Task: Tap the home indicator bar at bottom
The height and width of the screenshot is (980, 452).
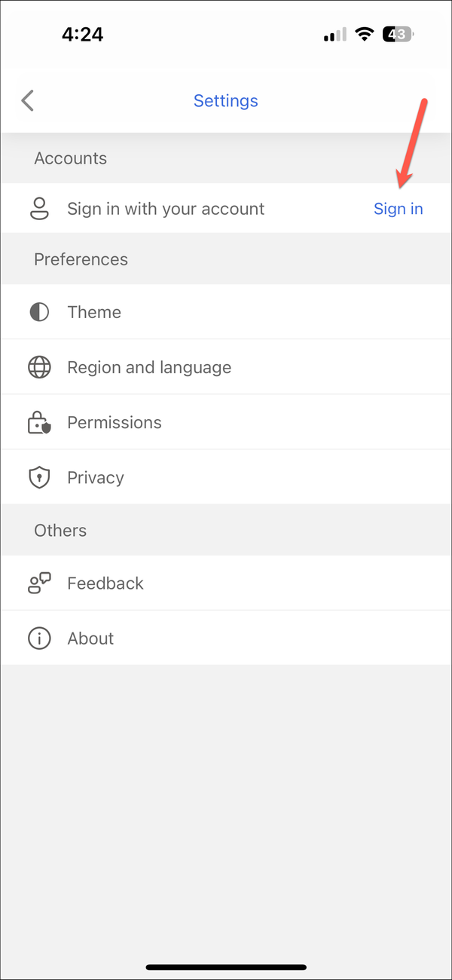Action: coord(226,967)
